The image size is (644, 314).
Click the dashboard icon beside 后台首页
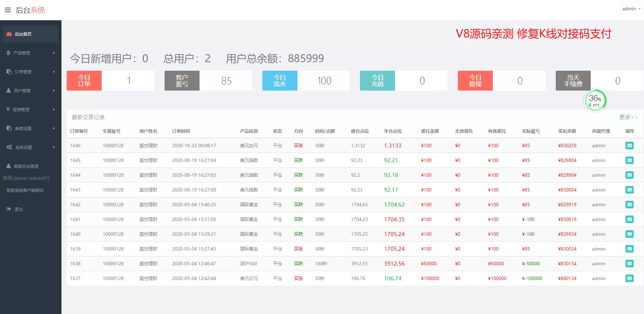(x=9, y=34)
